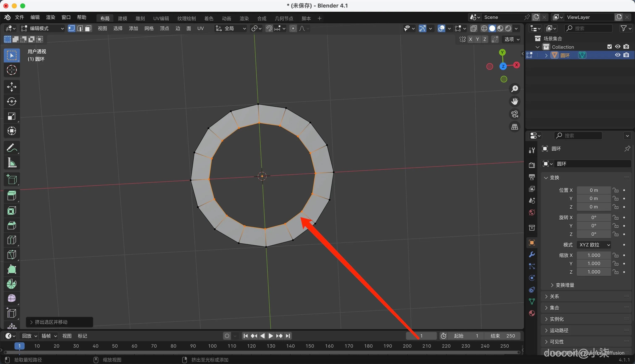Switch to face select mode
635x364 pixels.
pos(88,29)
